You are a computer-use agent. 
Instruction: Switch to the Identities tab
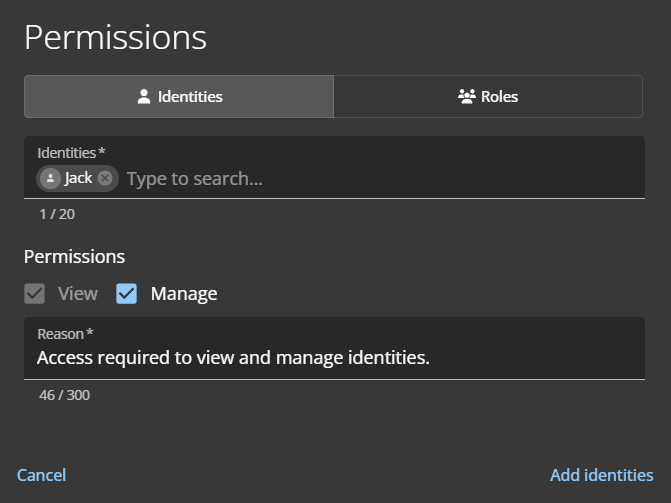(179, 97)
